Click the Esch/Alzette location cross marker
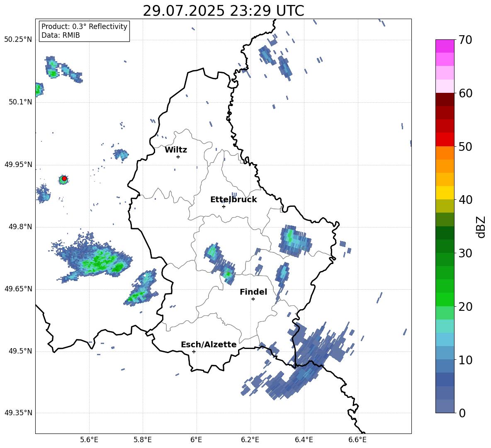This screenshot has height=448, width=491. pyautogui.click(x=194, y=351)
